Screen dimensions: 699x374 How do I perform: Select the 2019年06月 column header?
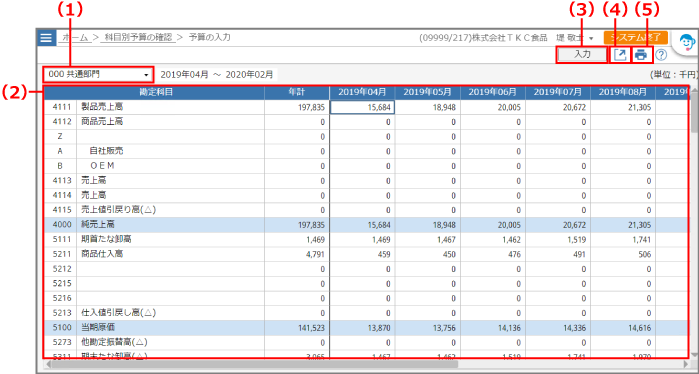tap(493, 92)
